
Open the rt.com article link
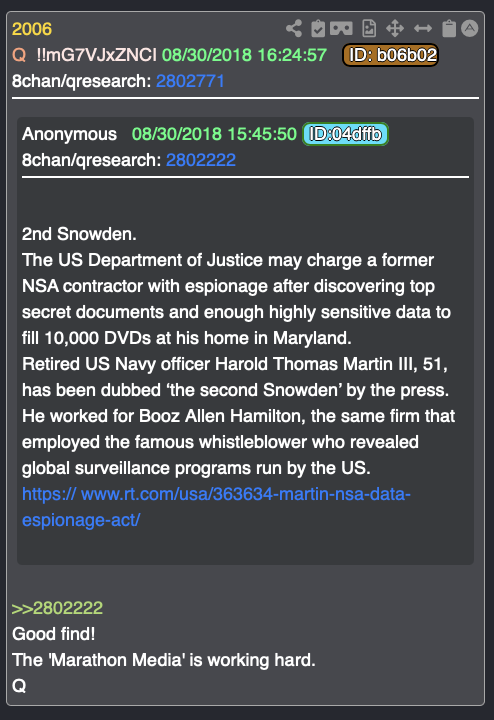pos(216,507)
